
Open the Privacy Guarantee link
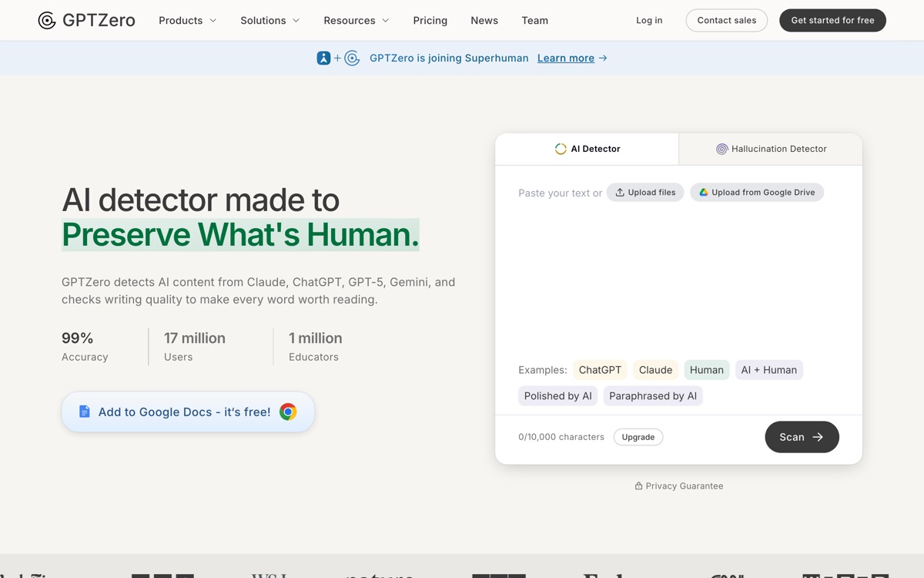(678, 486)
